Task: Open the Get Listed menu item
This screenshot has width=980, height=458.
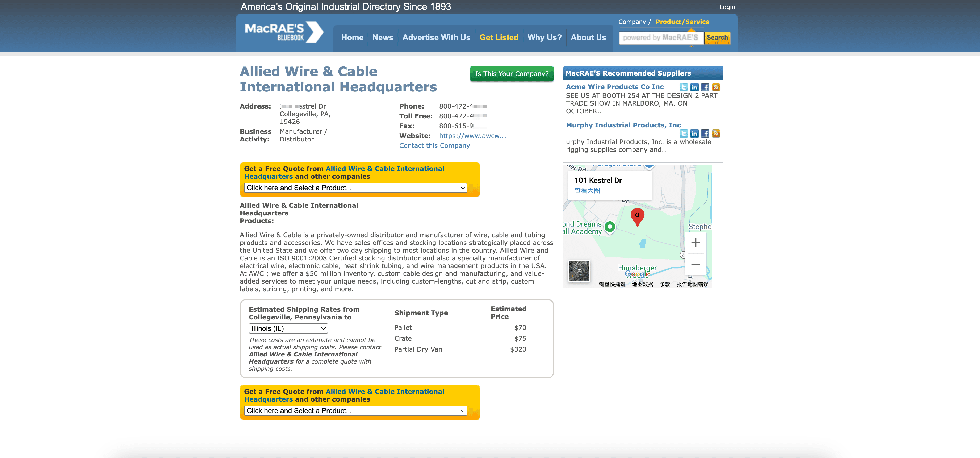Action: [499, 37]
